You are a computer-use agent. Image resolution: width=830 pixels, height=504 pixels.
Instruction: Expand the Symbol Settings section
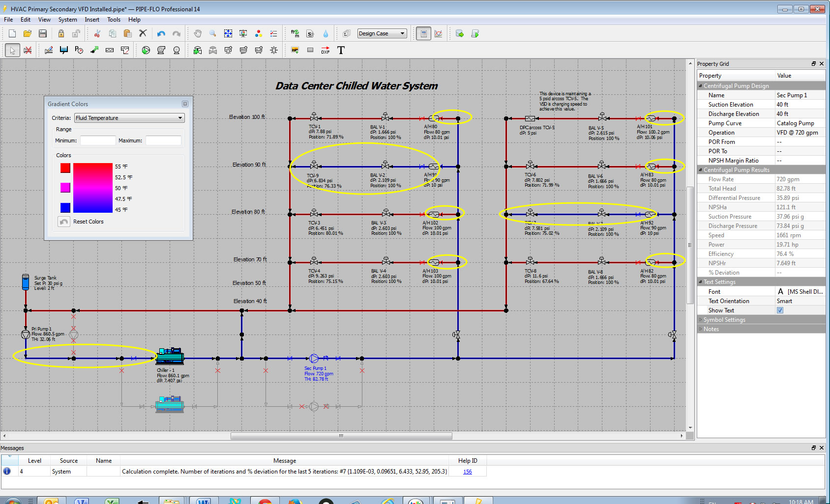tap(700, 320)
